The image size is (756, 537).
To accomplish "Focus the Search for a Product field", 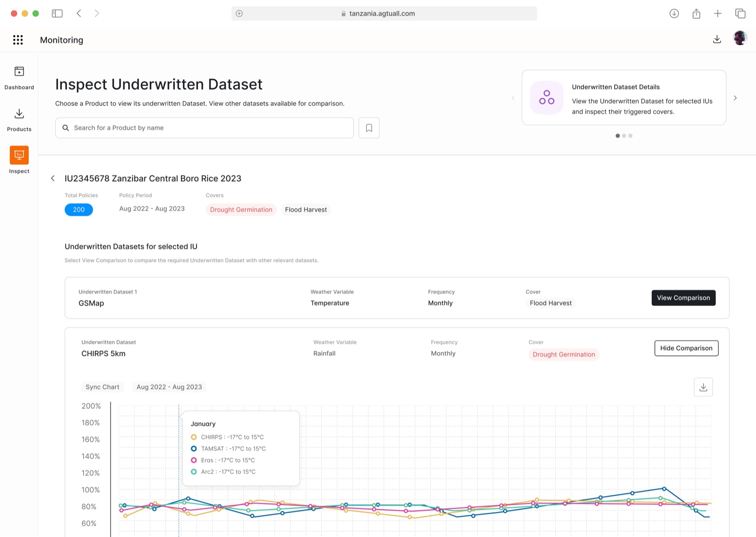I will [x=204, y=128].
